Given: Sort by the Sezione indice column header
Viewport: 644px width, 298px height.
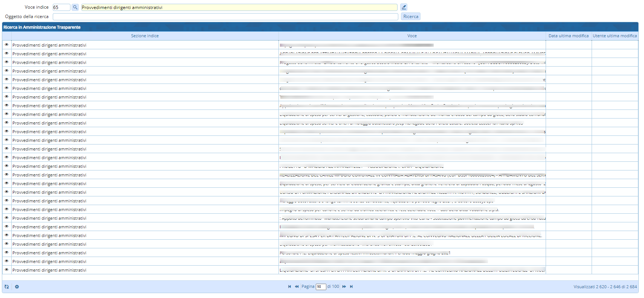Looking at the screenshot, I should pyautogui.click(x=145, y=36).
